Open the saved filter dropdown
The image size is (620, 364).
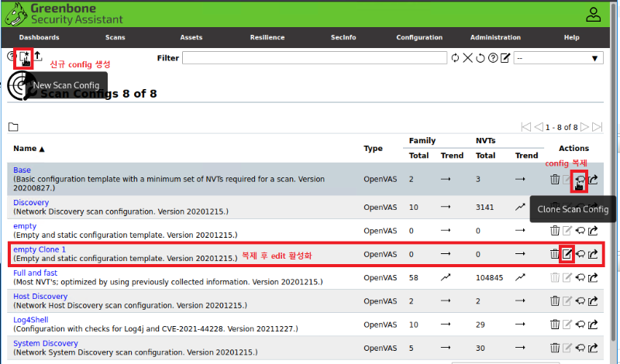pos(559,58)
